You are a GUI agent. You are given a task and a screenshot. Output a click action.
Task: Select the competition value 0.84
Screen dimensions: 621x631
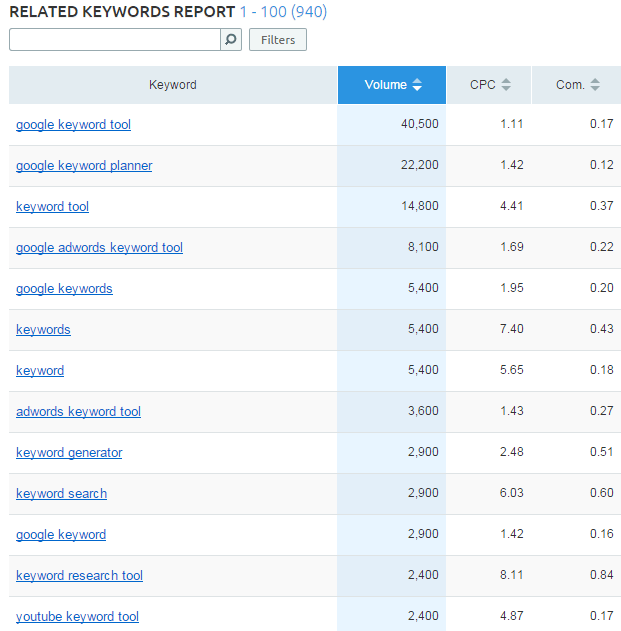pyautogui.click(x=602, y=575)
